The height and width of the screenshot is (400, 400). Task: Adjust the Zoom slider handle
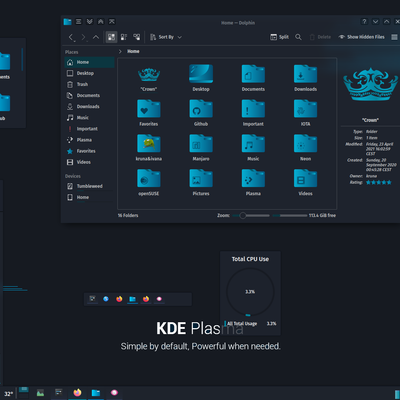point(243,216)
